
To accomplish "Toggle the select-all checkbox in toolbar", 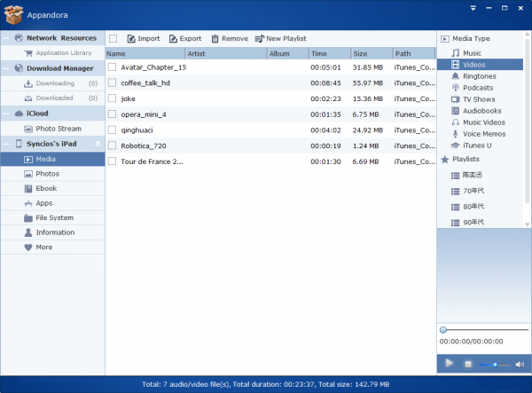I will click(113, 39).
